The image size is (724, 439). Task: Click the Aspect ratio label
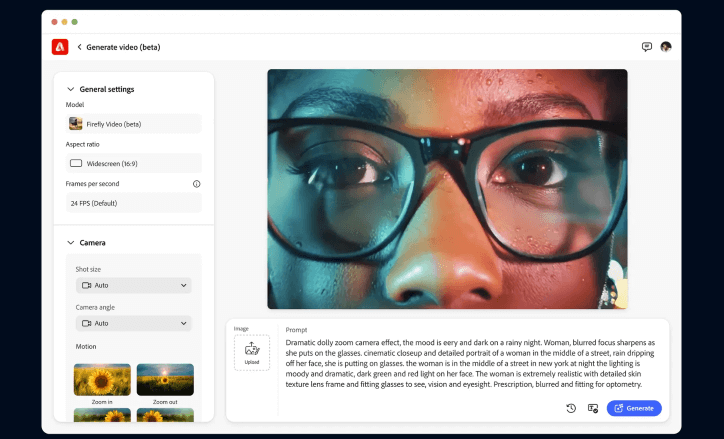click(83, 144)
